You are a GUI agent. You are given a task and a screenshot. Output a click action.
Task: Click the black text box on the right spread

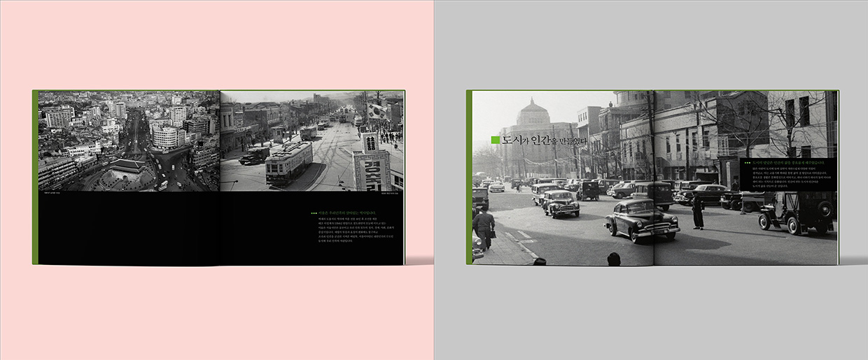coord(788,175)
